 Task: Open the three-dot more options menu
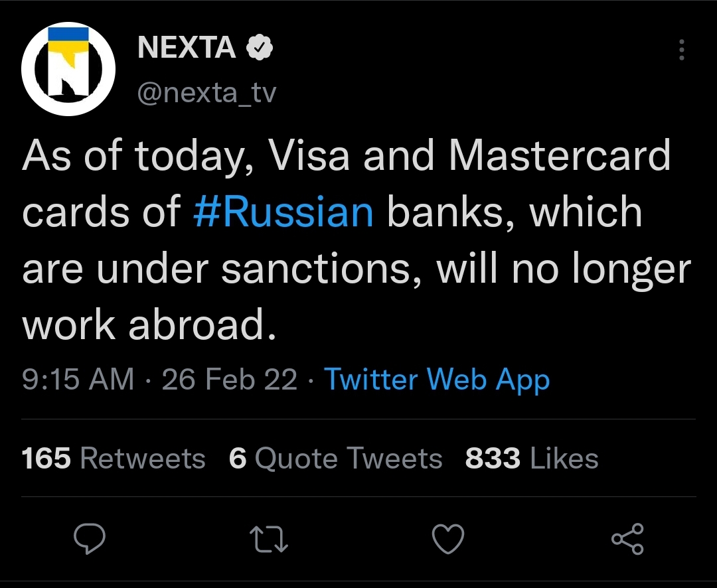click(x=682, y=50)
